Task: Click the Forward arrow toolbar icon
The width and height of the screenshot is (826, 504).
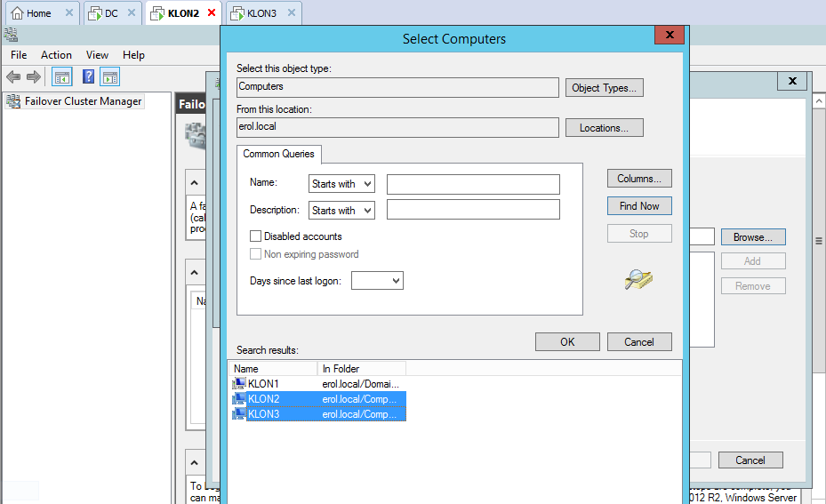Action: point(34,77)
